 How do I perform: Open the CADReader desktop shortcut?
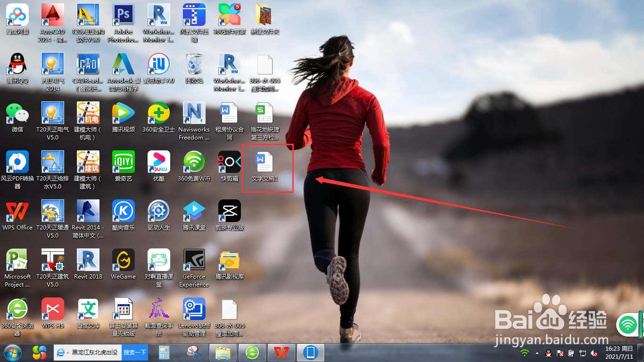(88, 72)
